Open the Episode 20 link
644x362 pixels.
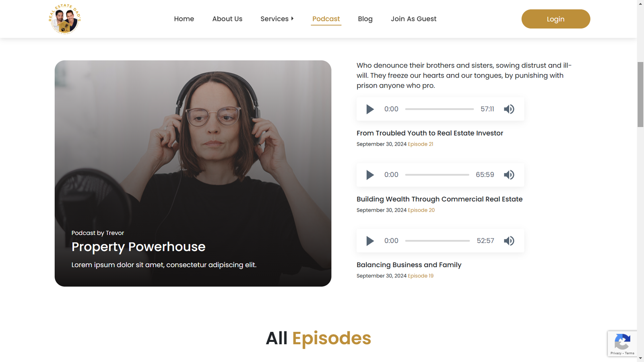point(421,210)
